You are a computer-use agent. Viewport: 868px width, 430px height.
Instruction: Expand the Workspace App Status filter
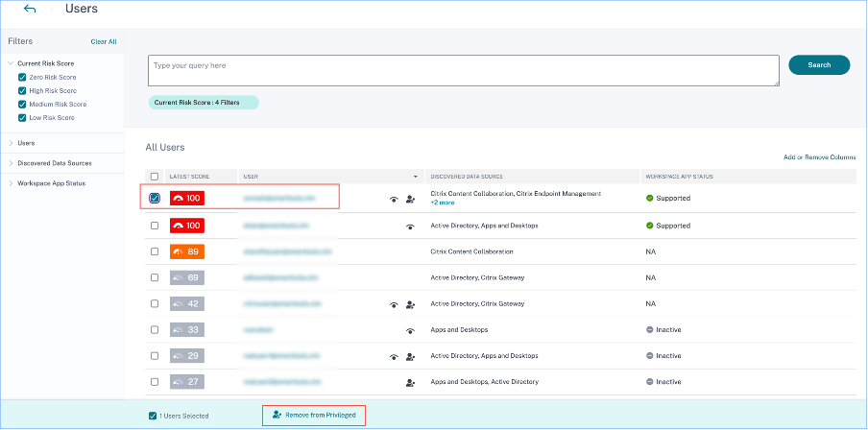[11, 183]
